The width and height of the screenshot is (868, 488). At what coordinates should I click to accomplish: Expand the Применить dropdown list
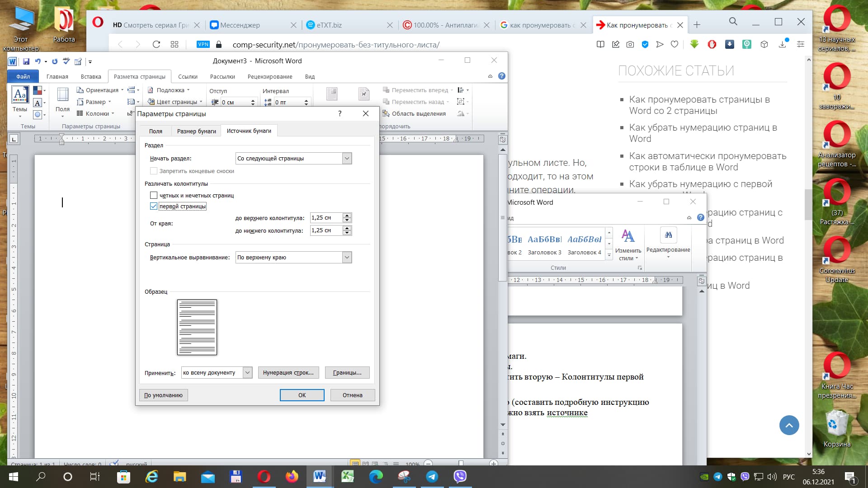click(x=247, y=372)
